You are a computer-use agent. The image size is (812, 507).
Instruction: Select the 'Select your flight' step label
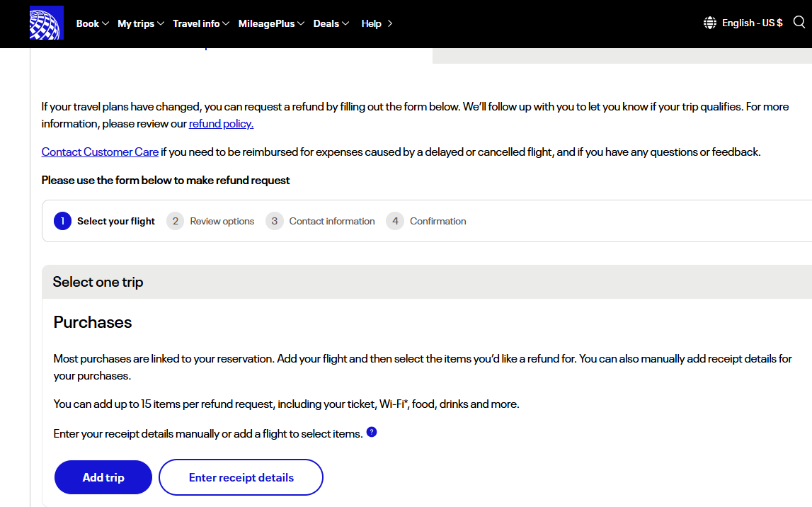[x=116, y=221]
